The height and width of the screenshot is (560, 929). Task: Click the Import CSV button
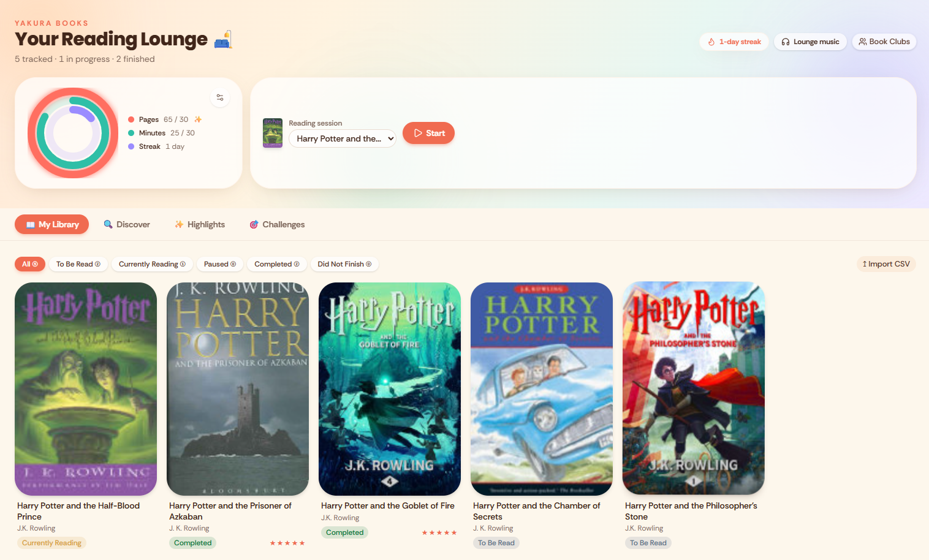(x=886, y=264)
